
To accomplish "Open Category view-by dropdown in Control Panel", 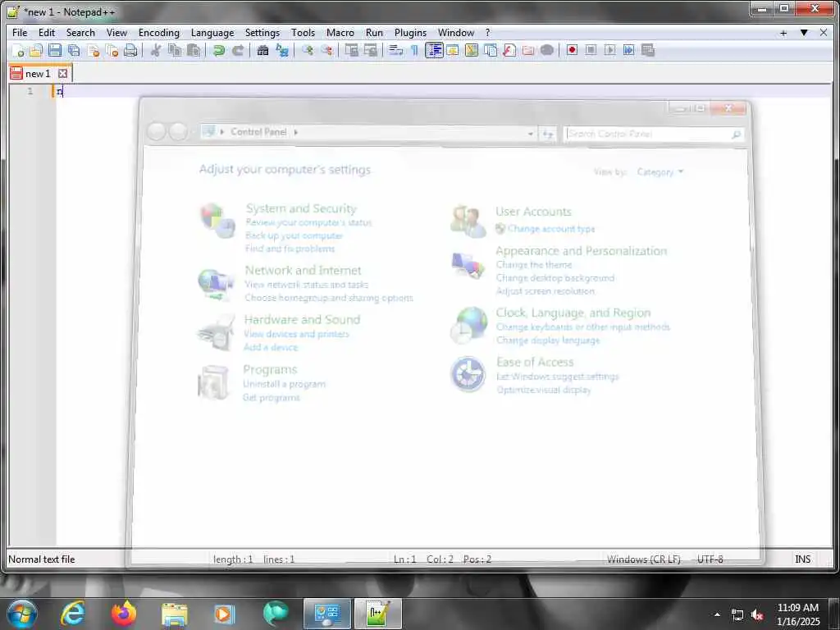I will (660, 172).
